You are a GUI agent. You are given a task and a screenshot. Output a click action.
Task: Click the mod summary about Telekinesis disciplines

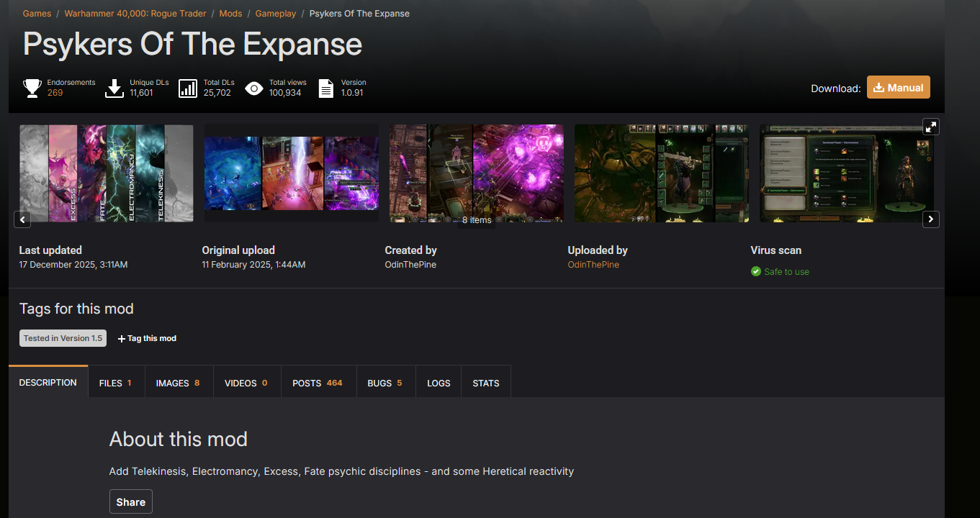click(341, 471)
